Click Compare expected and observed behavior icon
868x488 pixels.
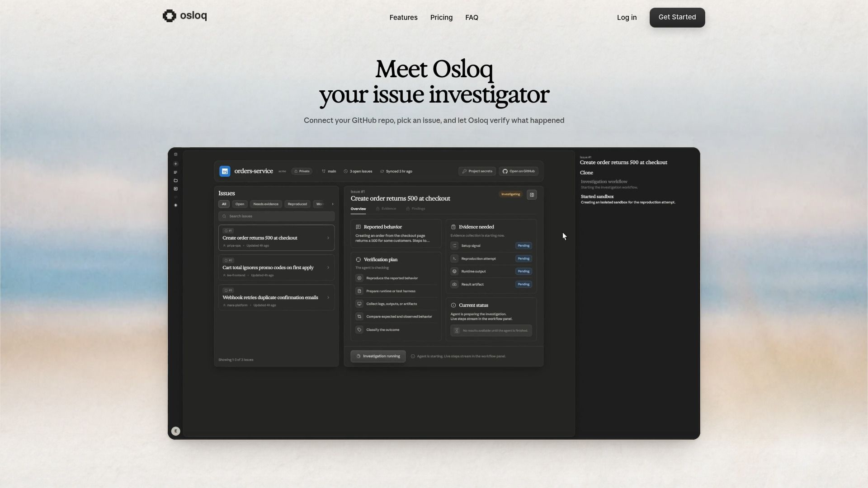359,317
